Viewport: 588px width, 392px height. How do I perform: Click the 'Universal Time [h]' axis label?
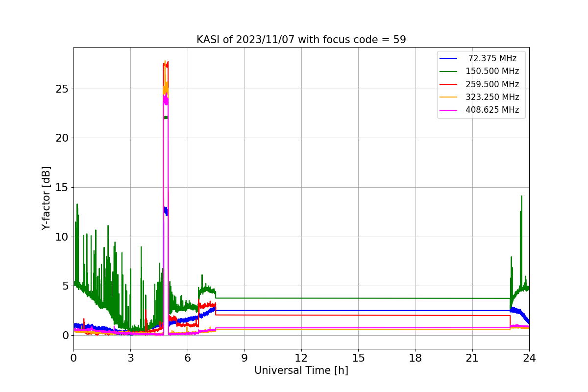coord(301,370)
